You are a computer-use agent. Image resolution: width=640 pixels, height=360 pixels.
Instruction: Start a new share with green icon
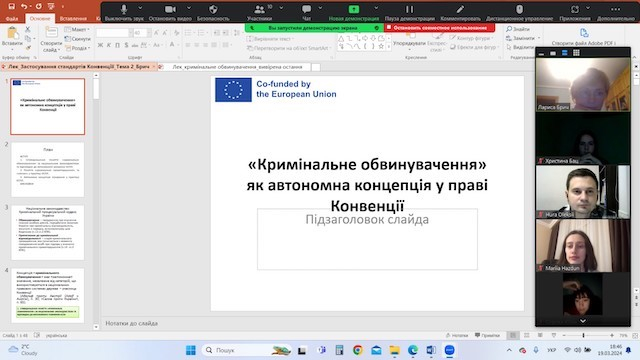[x=353, y=9]
